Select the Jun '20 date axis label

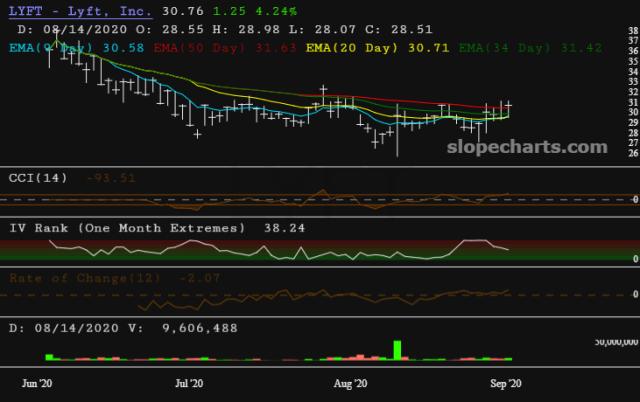(x=36, y=383)
